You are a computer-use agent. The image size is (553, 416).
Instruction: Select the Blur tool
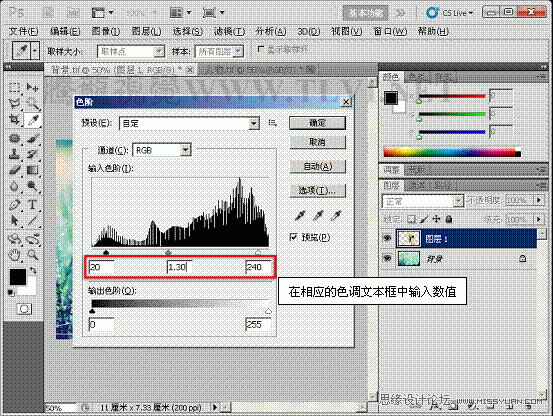14,186
